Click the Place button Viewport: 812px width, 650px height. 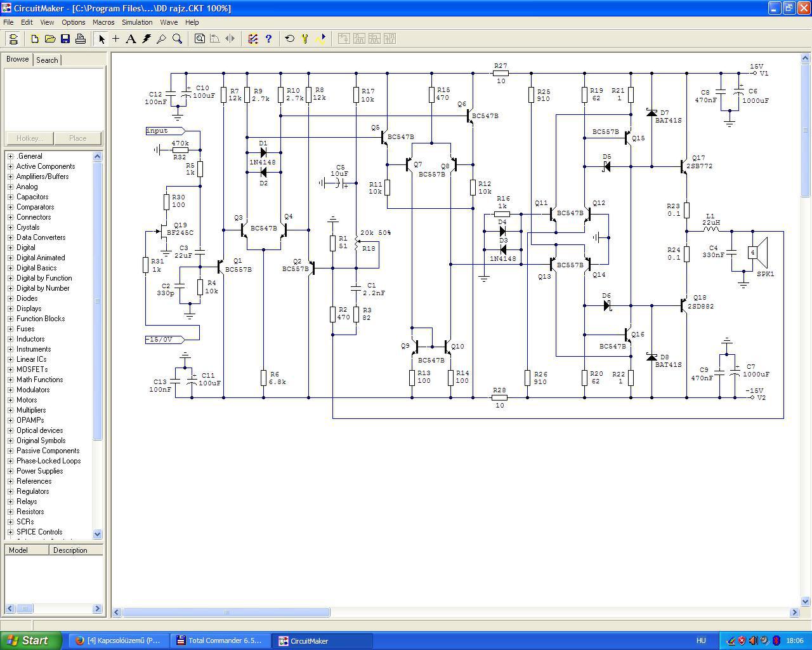click(x=78, y=138)
